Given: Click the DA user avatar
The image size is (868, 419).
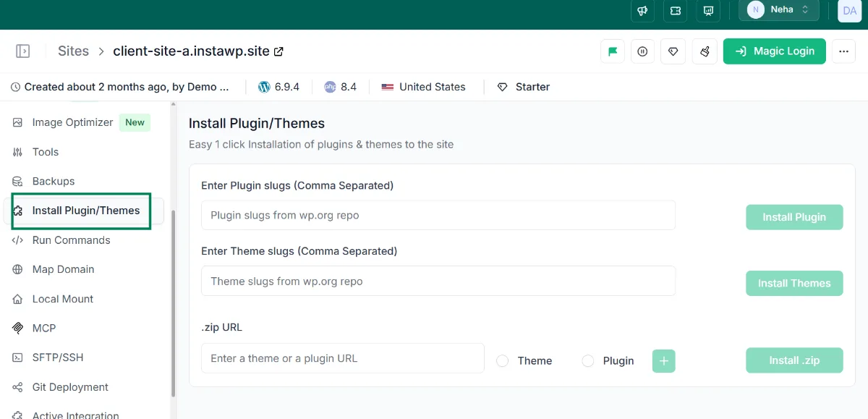Looking at the screenshot, I should point(849,10).
